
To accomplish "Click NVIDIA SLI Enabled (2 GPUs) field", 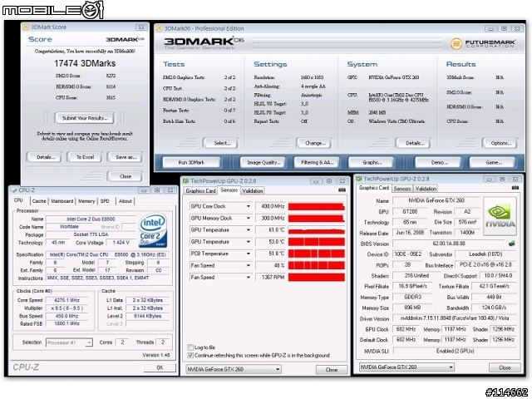I will click(x=455, y=351).
